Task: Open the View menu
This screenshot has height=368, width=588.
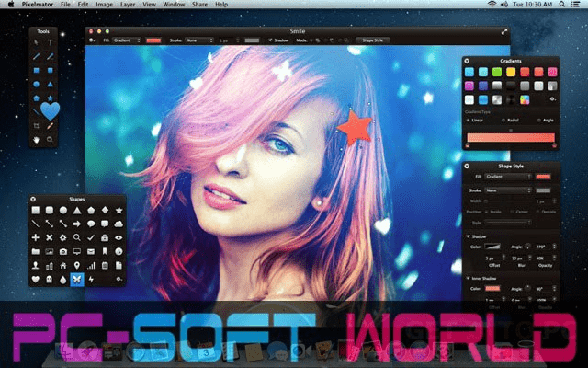Action: click(x=149, y=4)
